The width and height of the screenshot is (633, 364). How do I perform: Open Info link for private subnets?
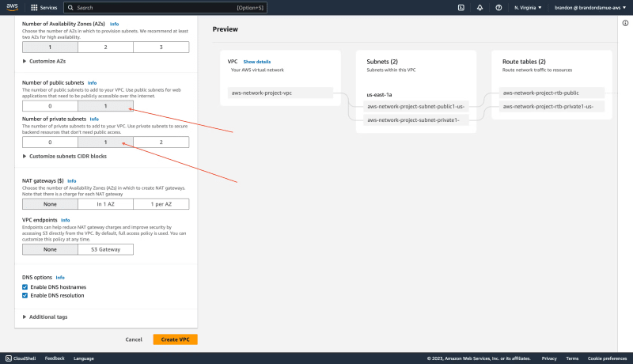point(94,119)
